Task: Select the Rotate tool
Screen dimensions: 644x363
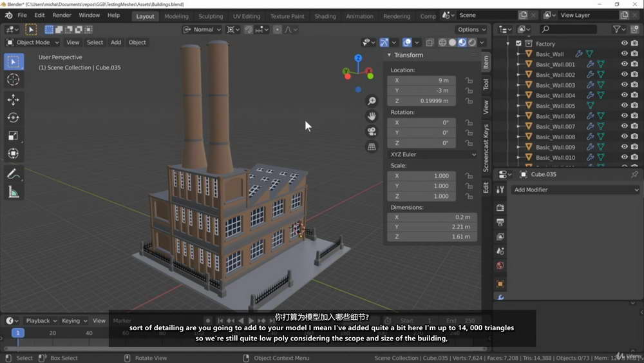Action: (x=14, y=117)
